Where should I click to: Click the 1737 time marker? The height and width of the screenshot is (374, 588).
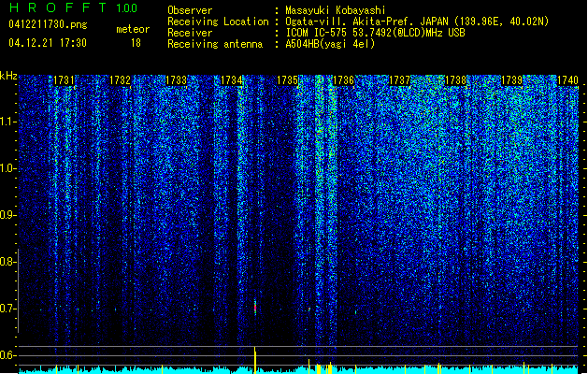tap(400, 80)
